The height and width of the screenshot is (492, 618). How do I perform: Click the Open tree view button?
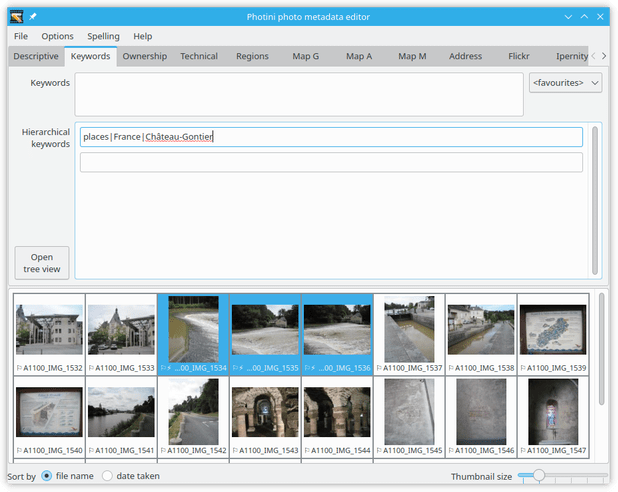point(42,263)
